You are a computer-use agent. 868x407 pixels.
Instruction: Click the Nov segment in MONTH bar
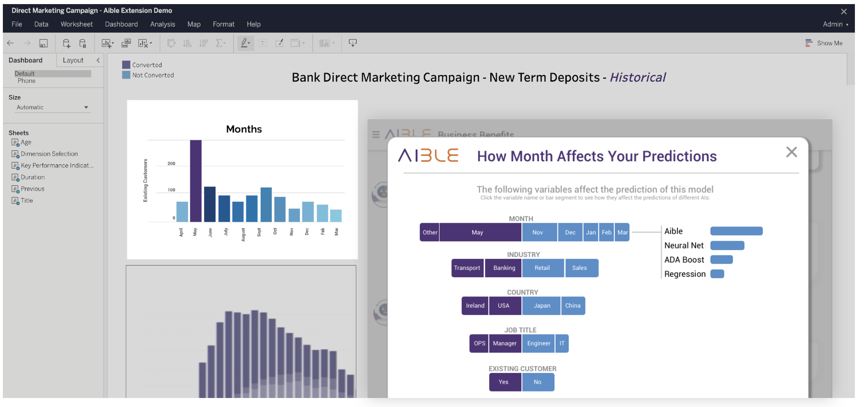(540, 232)
